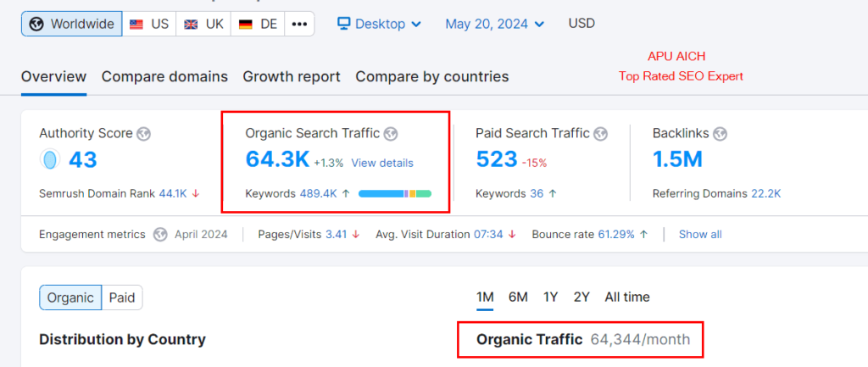Expand more countries with three dots
This screenshot has width=868, height=367.
[298, 24]
